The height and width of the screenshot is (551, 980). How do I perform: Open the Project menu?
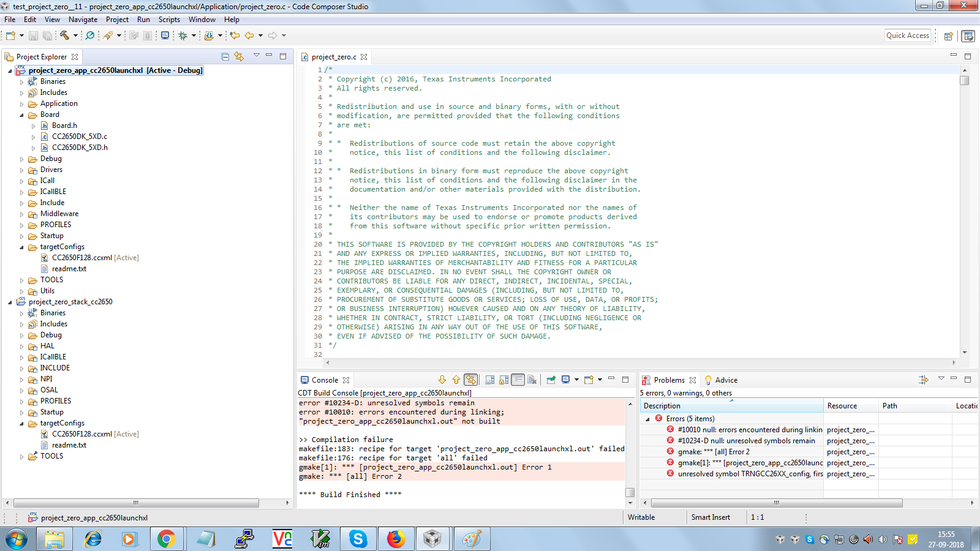click(x=117, y=20)
